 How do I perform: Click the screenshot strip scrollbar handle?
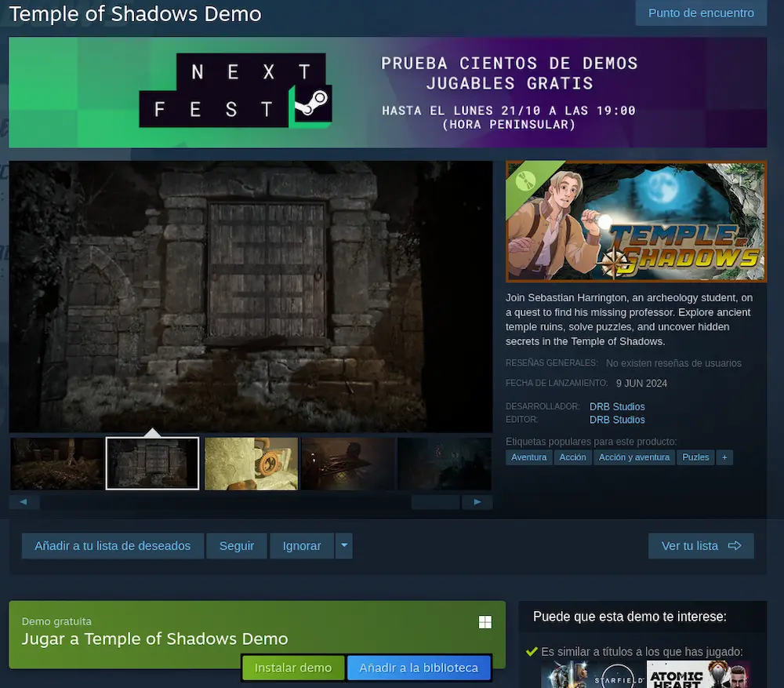[435, 502]
